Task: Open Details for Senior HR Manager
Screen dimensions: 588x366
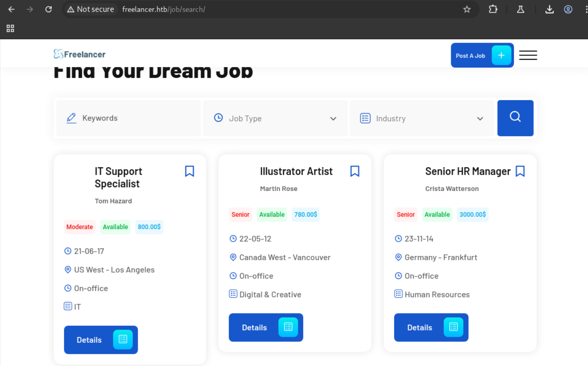Action: tap(431, 327)
